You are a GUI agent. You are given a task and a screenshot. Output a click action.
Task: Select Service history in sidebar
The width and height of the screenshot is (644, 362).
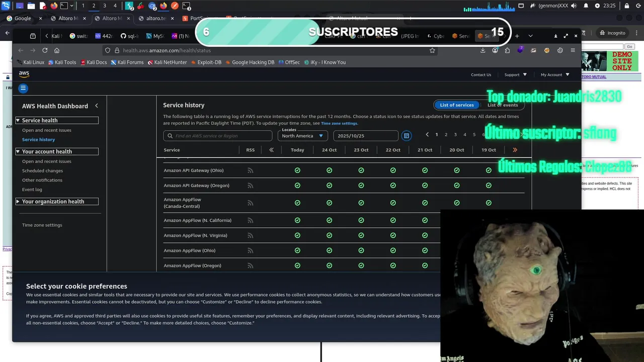coord(38,139)
